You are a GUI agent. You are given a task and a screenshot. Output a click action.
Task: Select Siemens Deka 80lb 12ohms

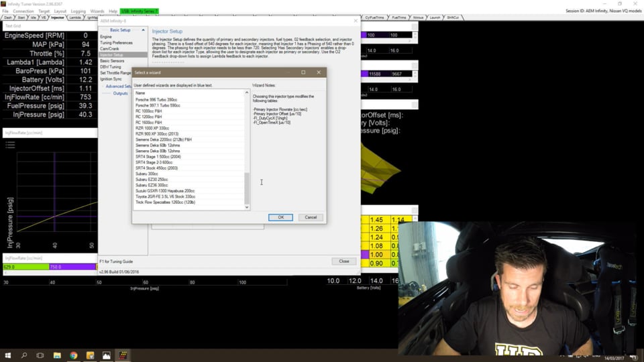[x=158, y=151]
